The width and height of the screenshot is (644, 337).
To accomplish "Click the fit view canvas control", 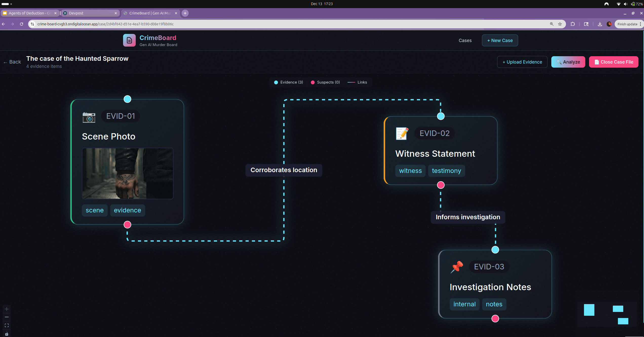I will [x=7, y=325].
